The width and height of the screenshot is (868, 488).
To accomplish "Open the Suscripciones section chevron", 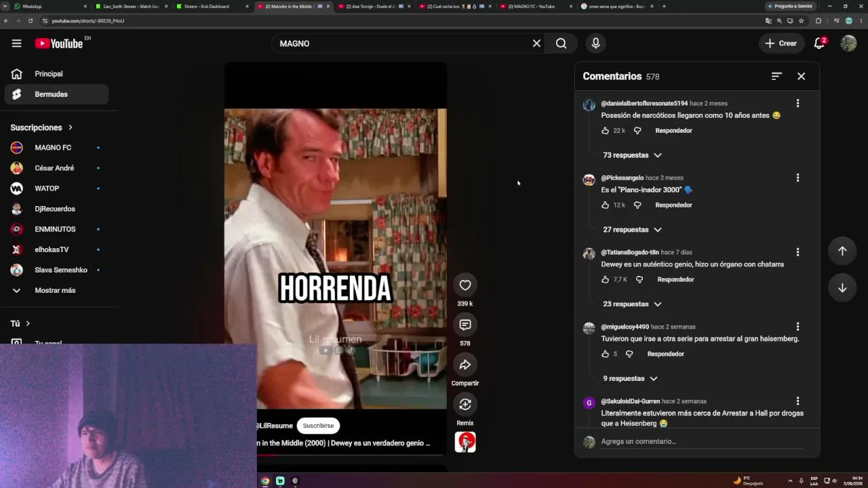I will (x=70, y=127).
